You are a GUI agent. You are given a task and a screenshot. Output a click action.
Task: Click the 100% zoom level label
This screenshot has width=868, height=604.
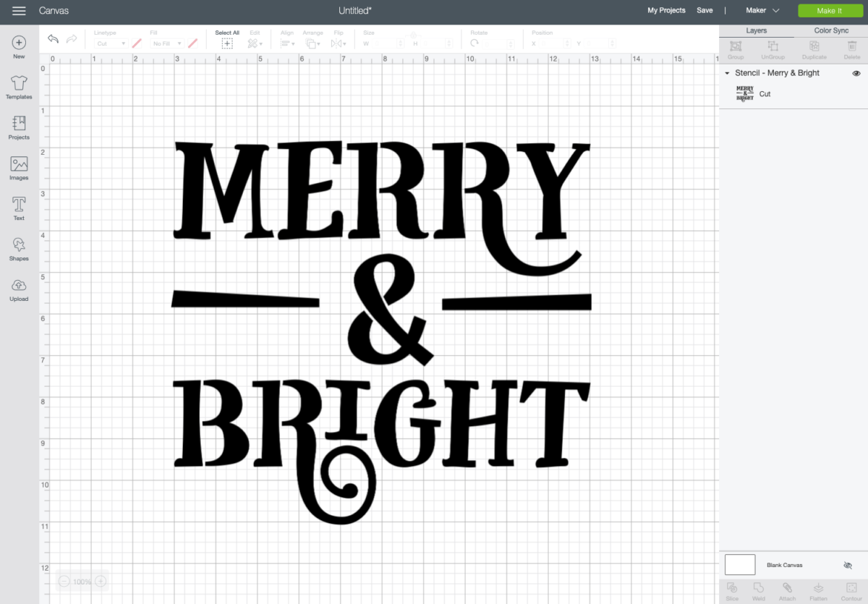click(x=82, y=582)
